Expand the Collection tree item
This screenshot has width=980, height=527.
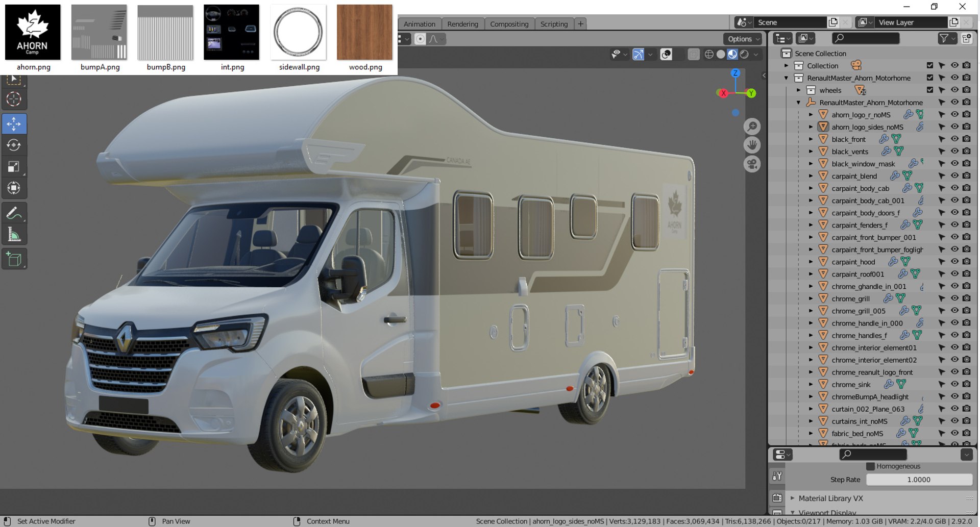tap(787, 66)
